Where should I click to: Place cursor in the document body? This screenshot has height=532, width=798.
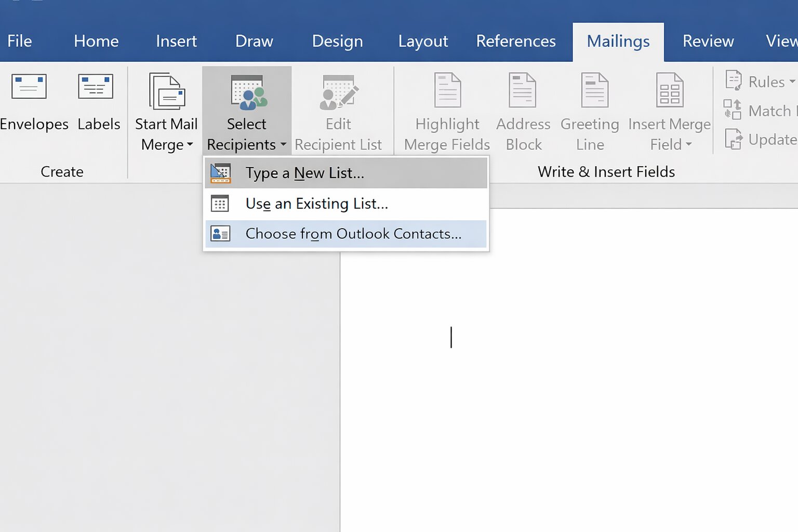click(x=451, y=338)
